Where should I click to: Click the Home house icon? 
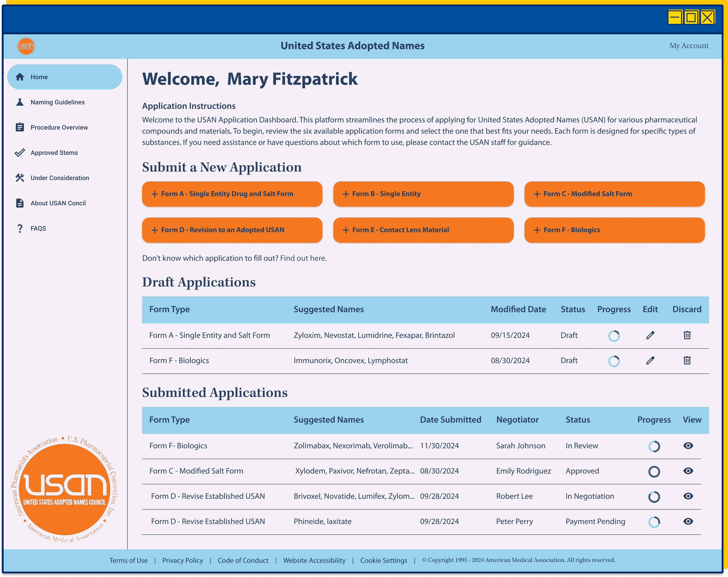click(x=20, y=77)
